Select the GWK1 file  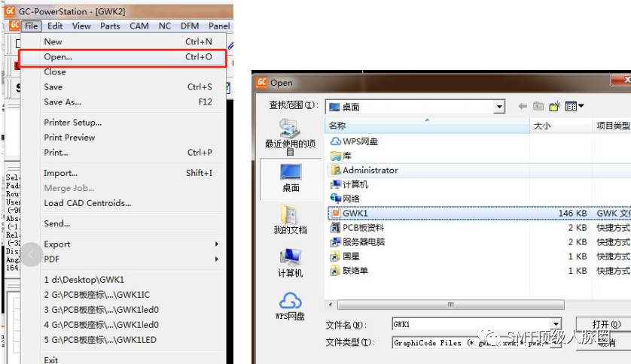(479, 214)
